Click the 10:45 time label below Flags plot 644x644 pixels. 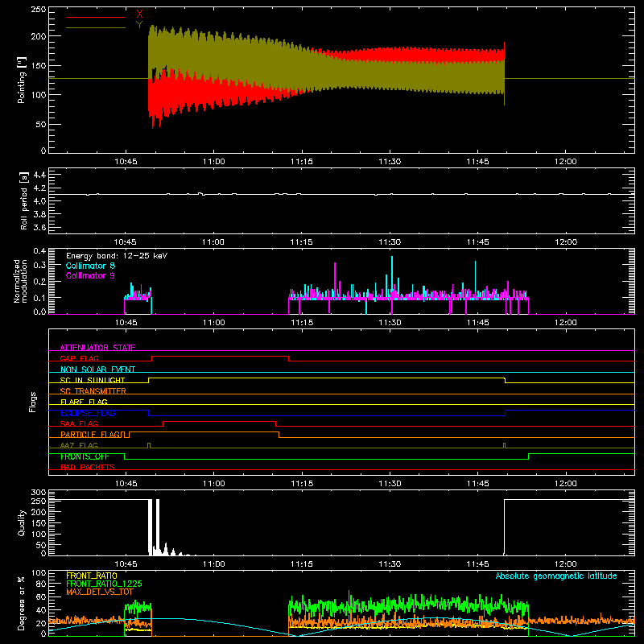click(x=126, y=484)
